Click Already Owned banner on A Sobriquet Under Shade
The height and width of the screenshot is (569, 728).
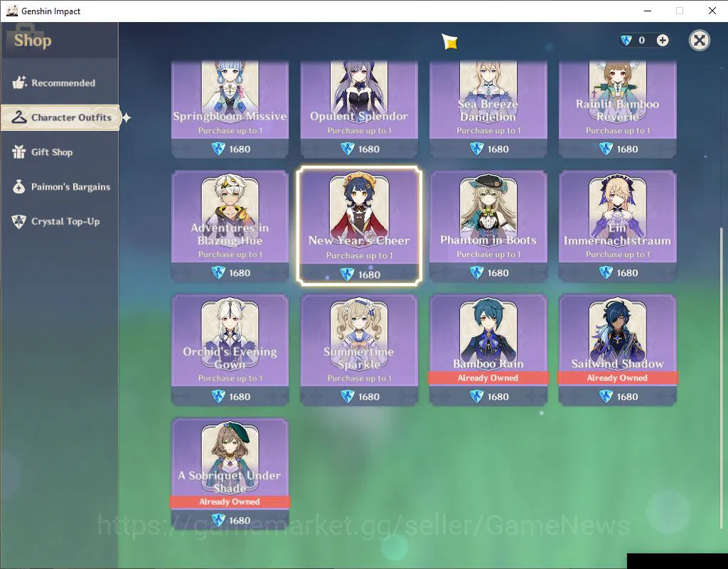point(230,501)
